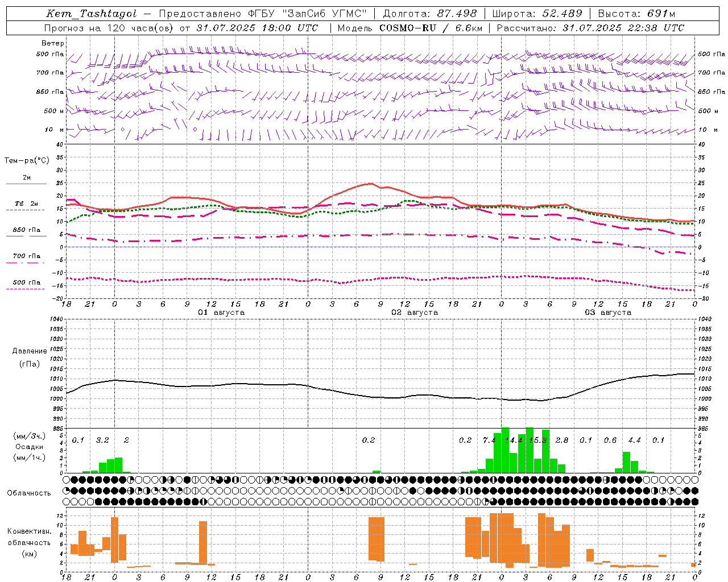Click the forecast start time 31.07.2025 18:00 UTC
The image size is (728, 582).
pyautogui.click(x=257, y=28)
